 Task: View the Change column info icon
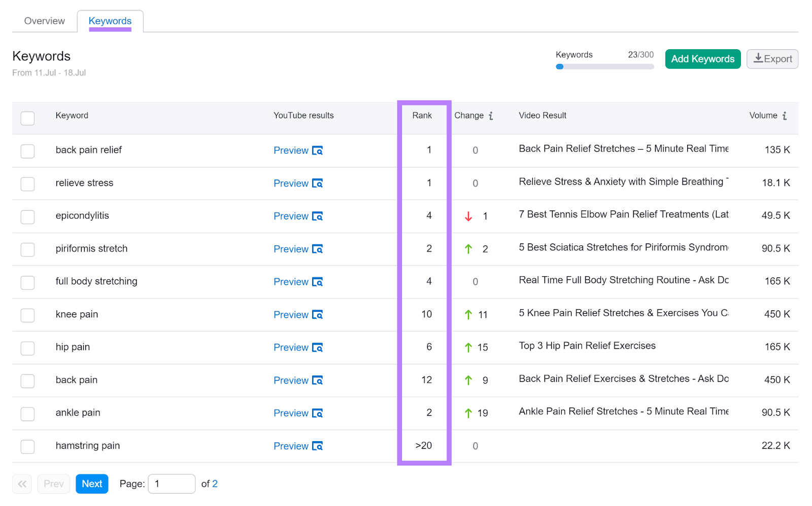point(491,116)
